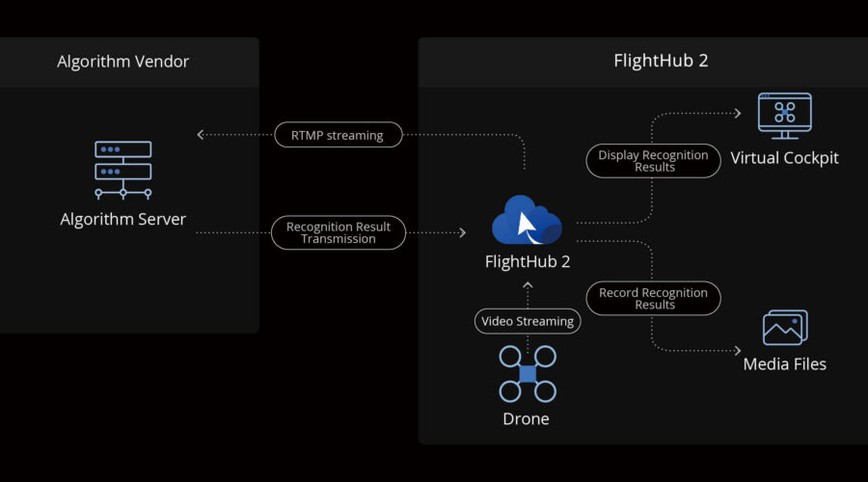Click the Media Files text label
This screenshot has width=868, height=482.
784,364
